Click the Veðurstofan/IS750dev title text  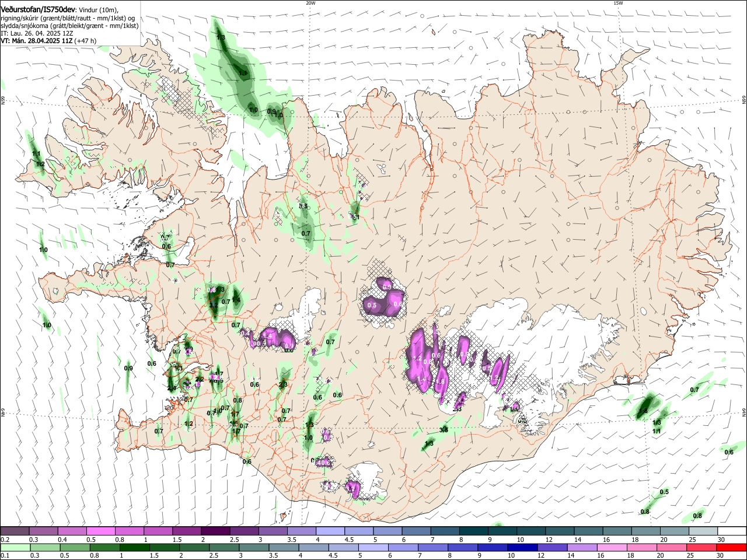point(37,9)
